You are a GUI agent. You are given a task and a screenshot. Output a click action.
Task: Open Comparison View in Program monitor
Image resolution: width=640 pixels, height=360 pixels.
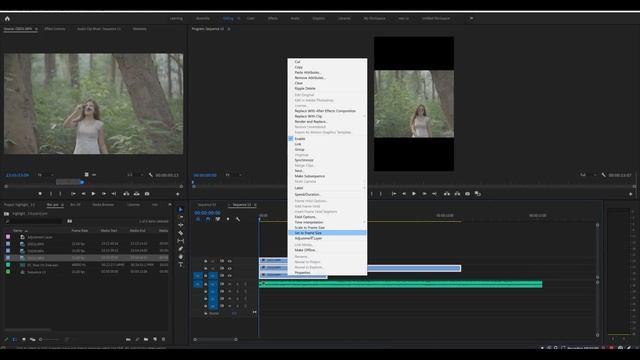478,194
